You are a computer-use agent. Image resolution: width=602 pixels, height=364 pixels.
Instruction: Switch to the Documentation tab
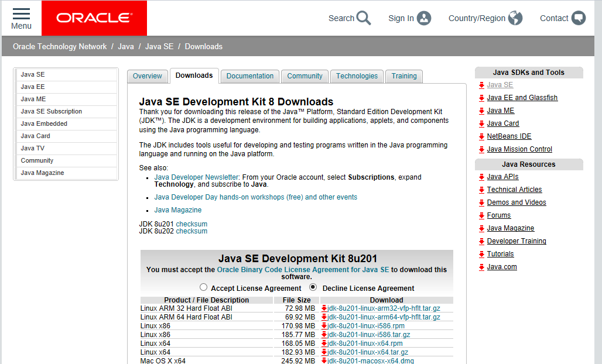pyautogui.click(x=250, y=76)
